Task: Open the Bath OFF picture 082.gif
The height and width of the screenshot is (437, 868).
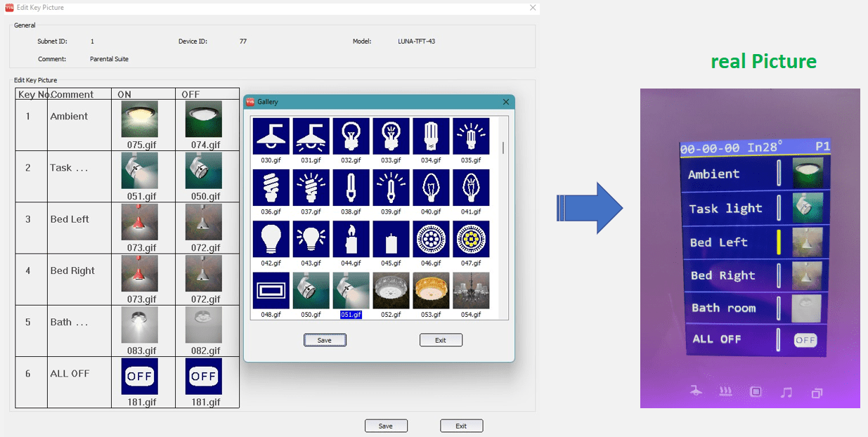Action: 203,325
